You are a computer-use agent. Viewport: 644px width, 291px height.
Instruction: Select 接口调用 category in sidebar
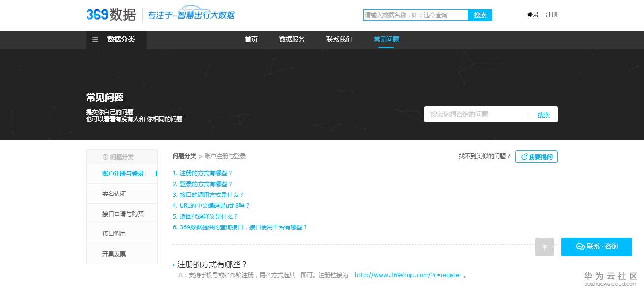122,233
